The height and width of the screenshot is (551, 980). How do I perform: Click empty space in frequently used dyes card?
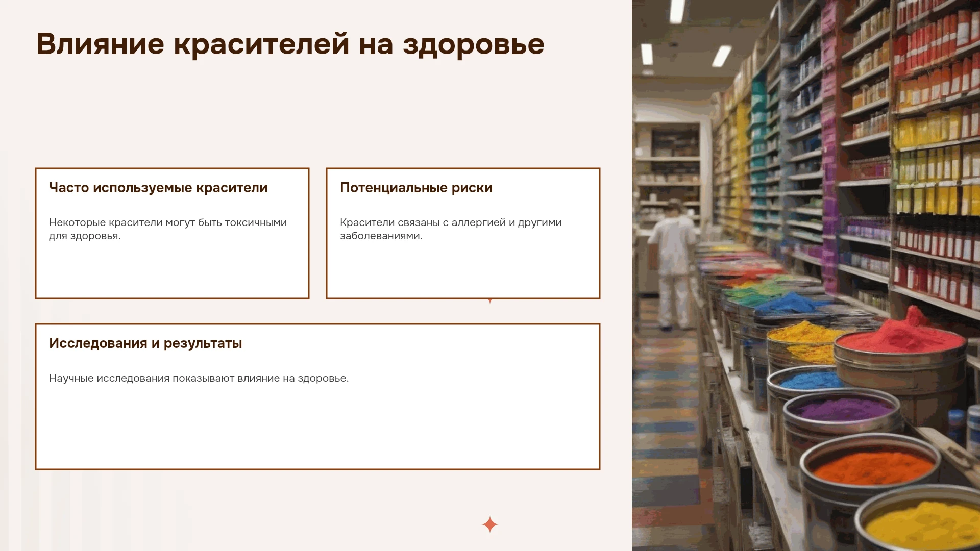click(x=172, y=270)
